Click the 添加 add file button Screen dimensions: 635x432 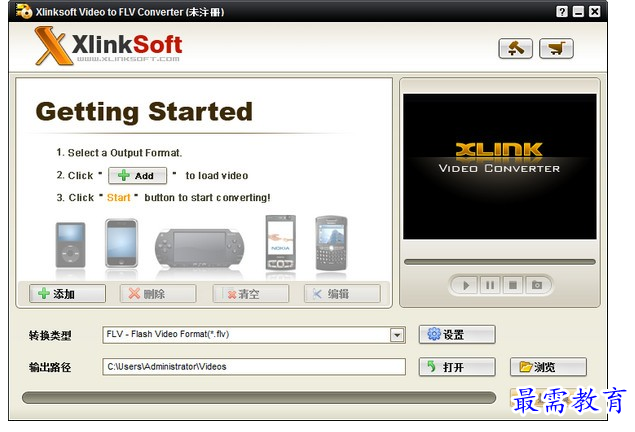[x=67, y=294]
